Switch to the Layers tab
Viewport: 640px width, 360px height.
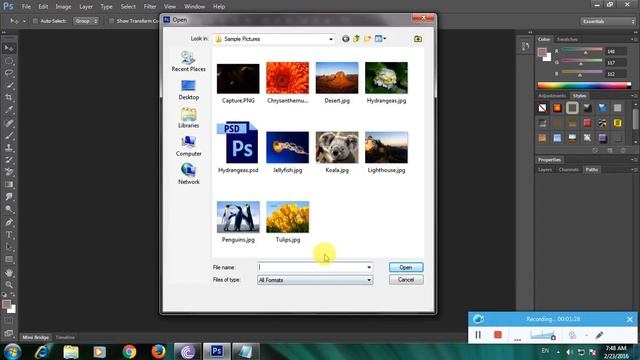pos(545,169)
